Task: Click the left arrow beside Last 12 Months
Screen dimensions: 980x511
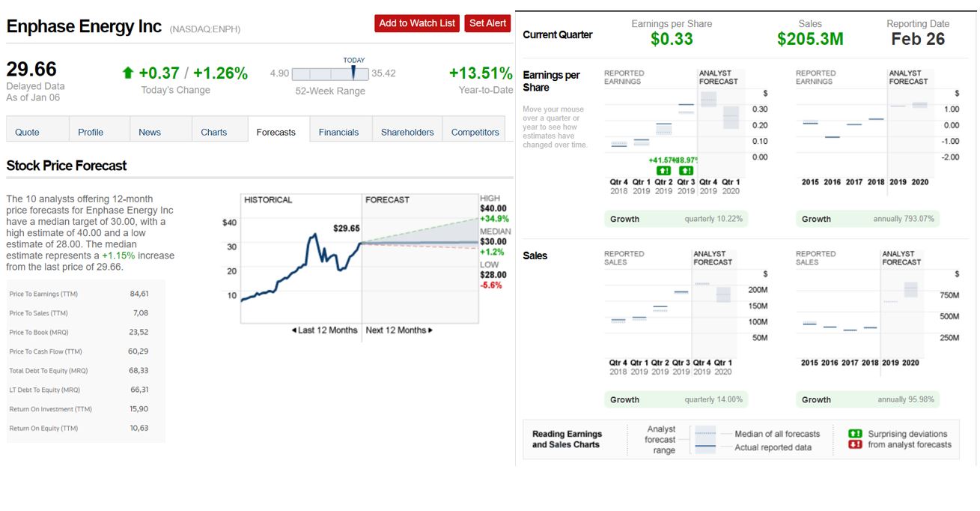Action: [294, 330]
